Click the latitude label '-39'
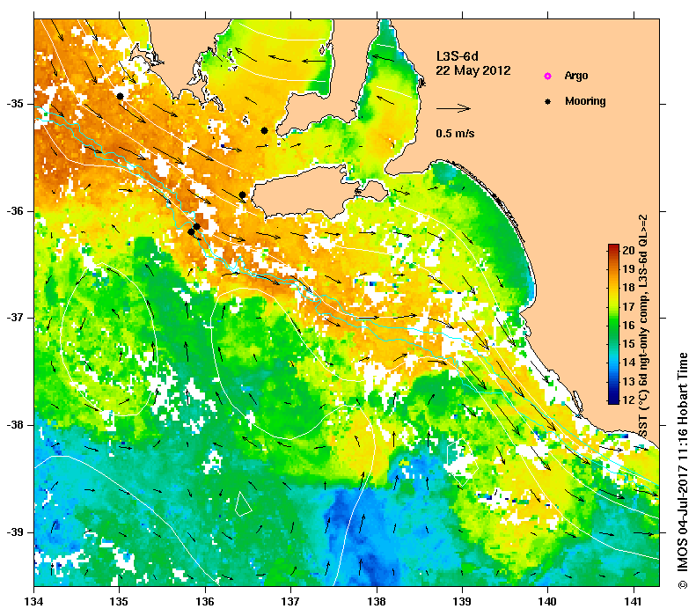Image resolution: width=696 pixels, height=616 pixels. click(15, 532)
